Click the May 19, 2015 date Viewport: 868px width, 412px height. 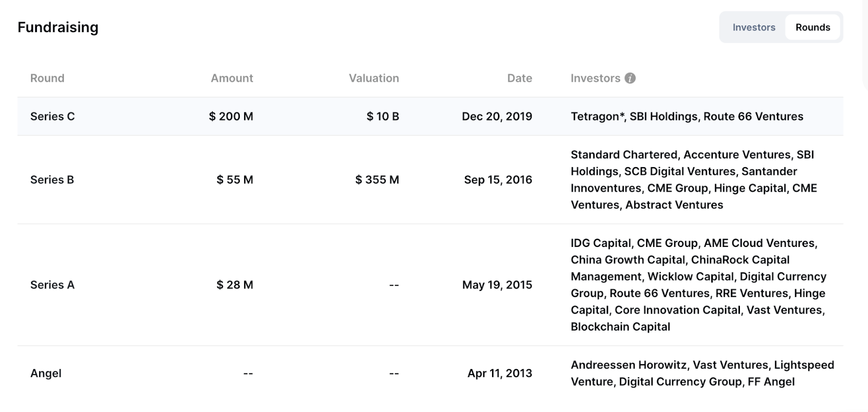click(x=497, y=285)
